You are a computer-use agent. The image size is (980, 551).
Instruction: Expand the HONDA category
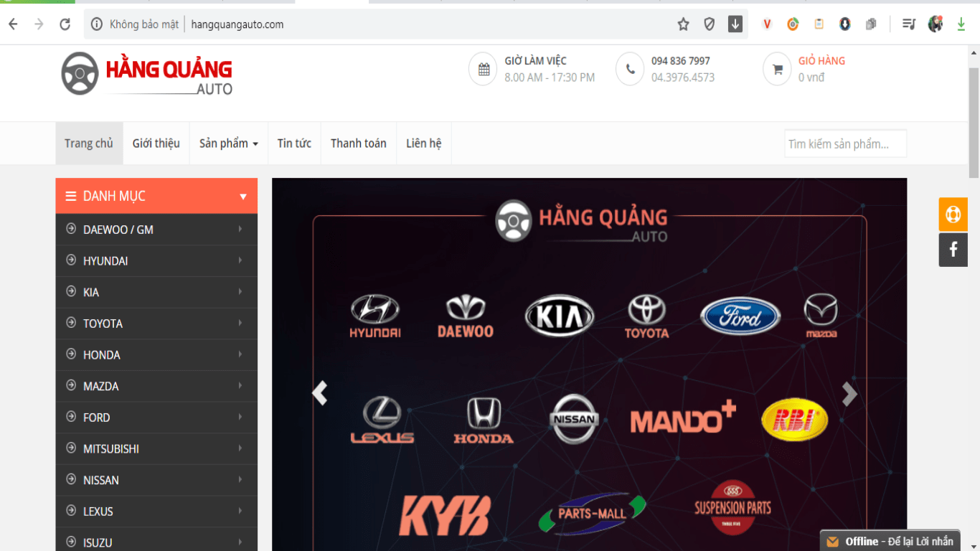coord(156,355)
